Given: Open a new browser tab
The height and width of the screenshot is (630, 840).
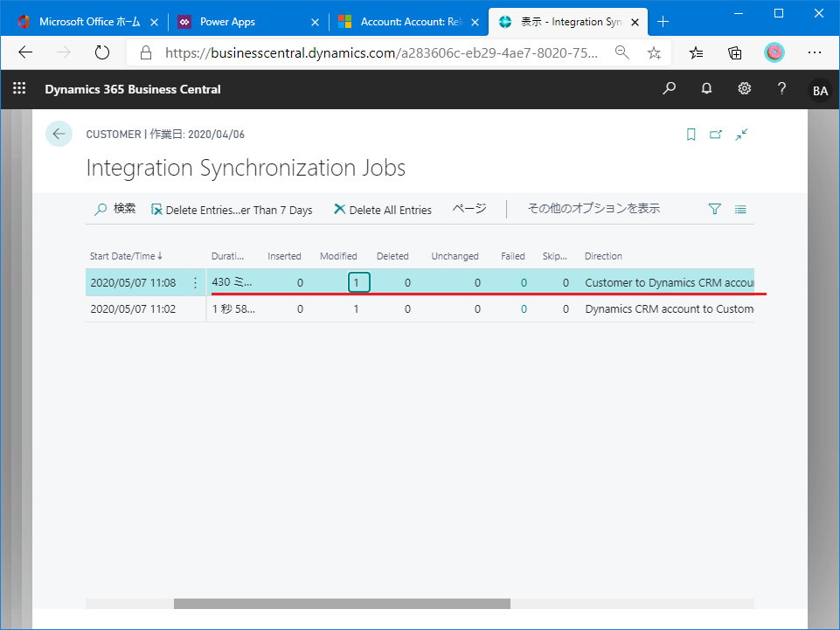Looking at the screenshot, I should 663,22.
